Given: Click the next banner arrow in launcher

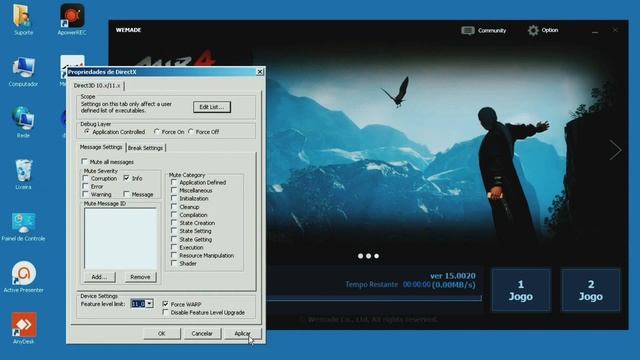Looking at the screenshot, I should point(615,150).
